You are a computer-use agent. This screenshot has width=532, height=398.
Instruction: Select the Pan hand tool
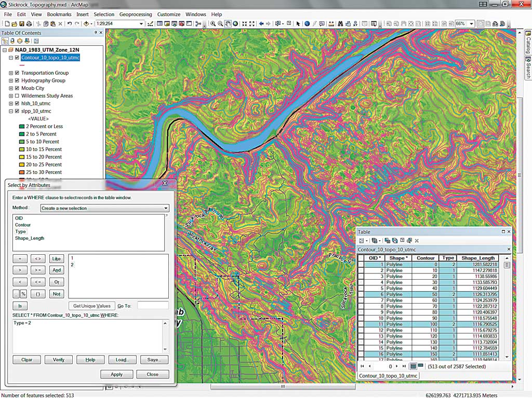pyautogui.click(x=228, y=24)
